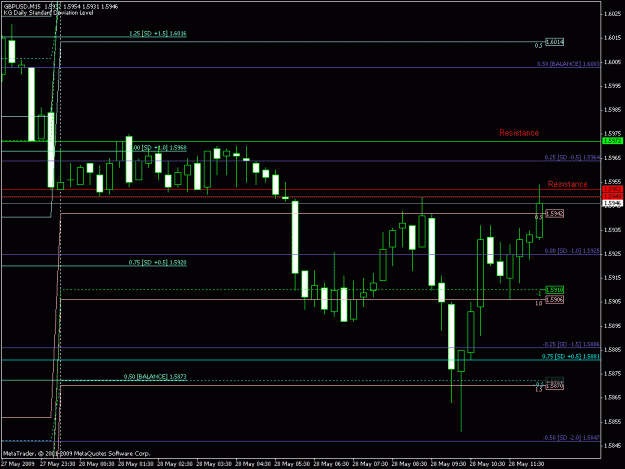Click the 28 May 01:30 time label
This screenshot has width=625, height=469.
coord(136,464)
